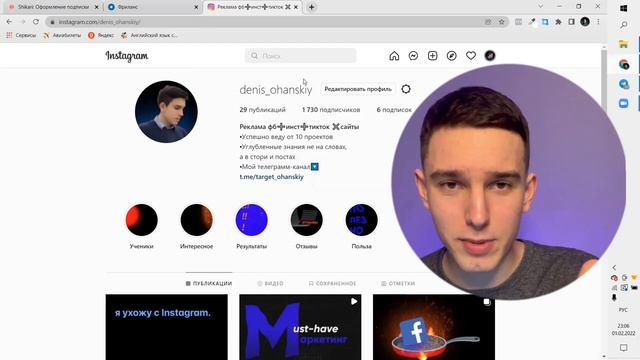Open new browser tab
The height and width of the screenshot is (360, 640).
tap(311, 7)
